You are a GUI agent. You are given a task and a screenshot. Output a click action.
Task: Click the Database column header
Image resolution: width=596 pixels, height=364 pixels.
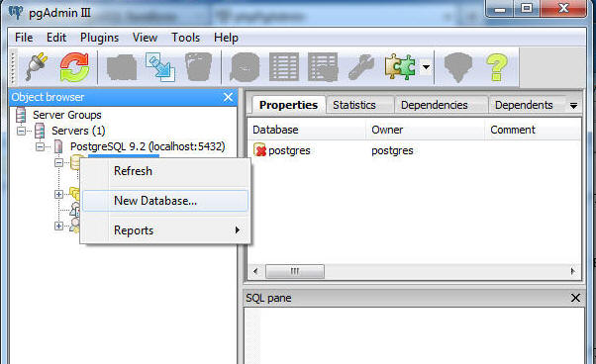[306, 130]
